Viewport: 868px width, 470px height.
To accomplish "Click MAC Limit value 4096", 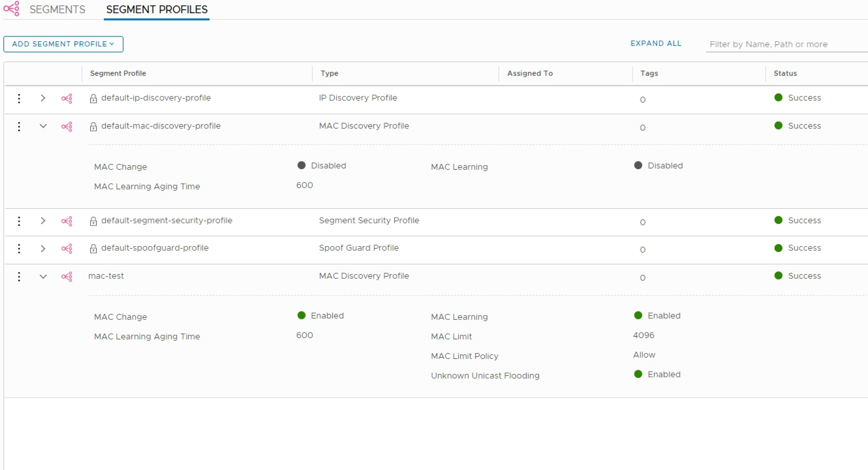I will coord(643,336).
